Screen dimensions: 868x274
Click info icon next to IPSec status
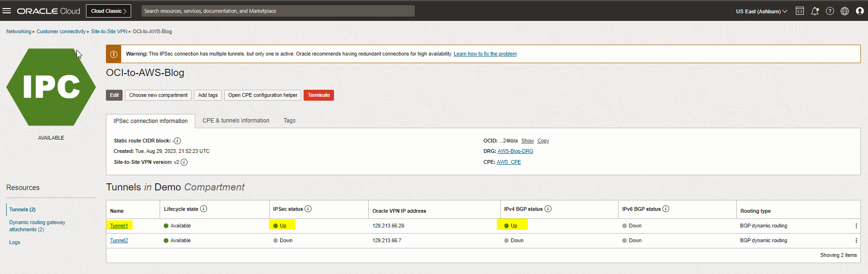308,209
